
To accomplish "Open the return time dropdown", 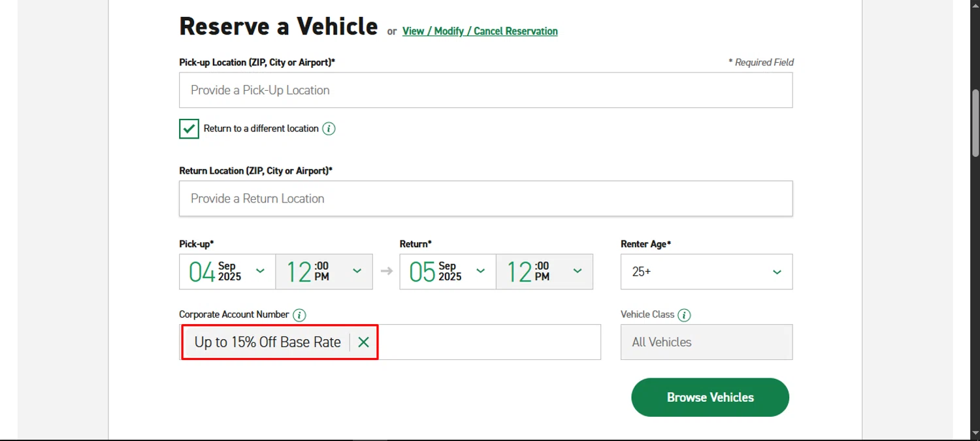I will tap(544, 272).
